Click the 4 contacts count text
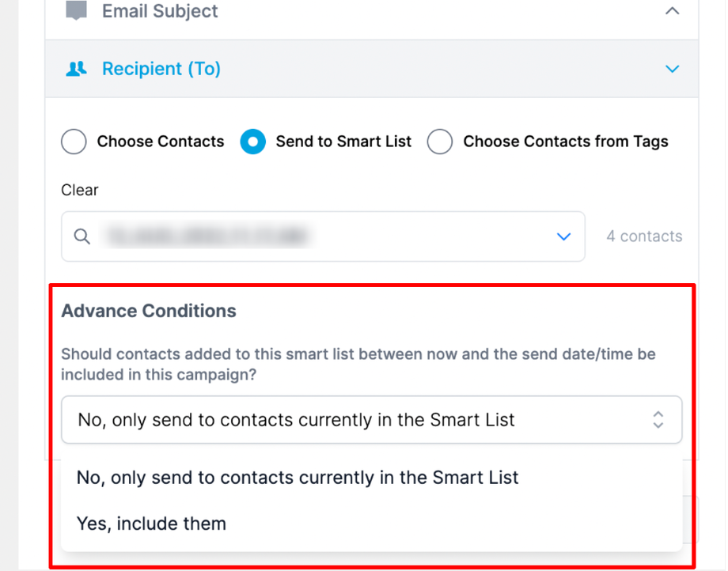The image size is (728, 571). (x=644, y=236)
